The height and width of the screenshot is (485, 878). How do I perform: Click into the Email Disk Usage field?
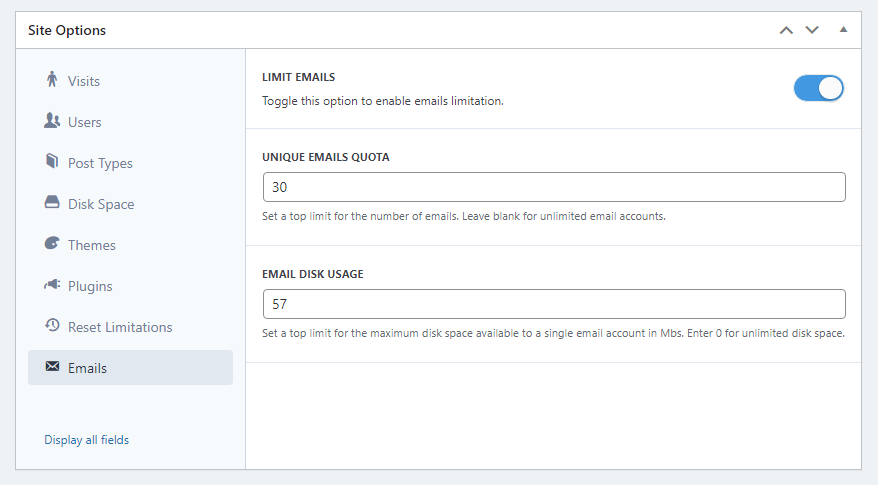[x=554, y=304]
